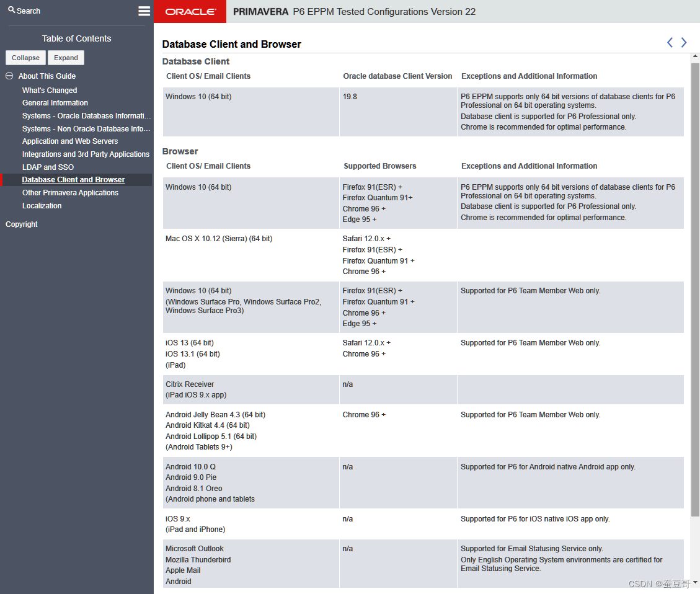
Task: Click Oracle database Client Version header
Action: 397,76
